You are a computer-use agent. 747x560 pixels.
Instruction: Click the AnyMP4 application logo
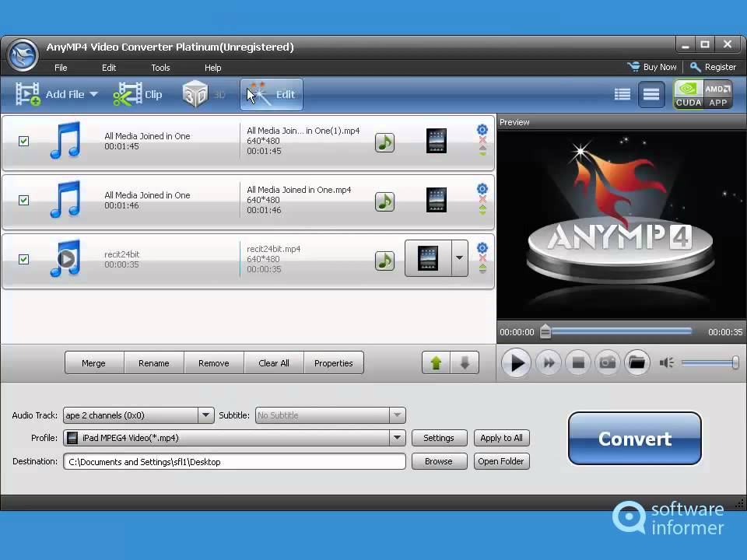click(x=23, y=55)
